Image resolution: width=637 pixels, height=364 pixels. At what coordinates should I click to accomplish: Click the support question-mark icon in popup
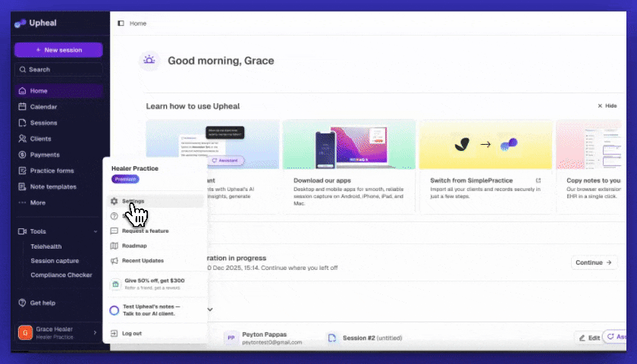point(115,216)
